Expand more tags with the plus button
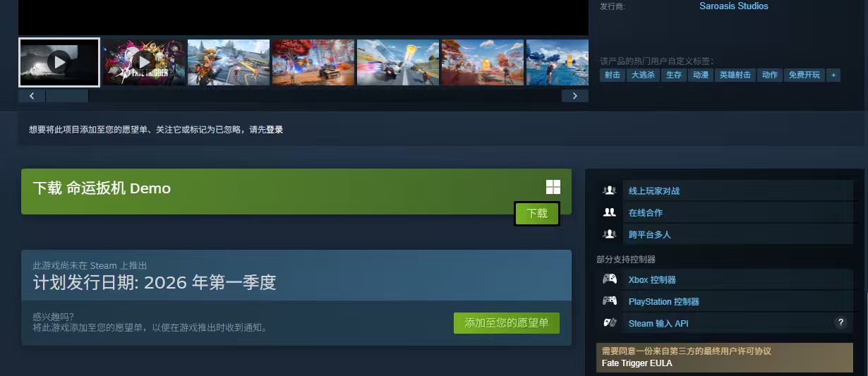Screen dimensions: 868x376 coord(833,75)
